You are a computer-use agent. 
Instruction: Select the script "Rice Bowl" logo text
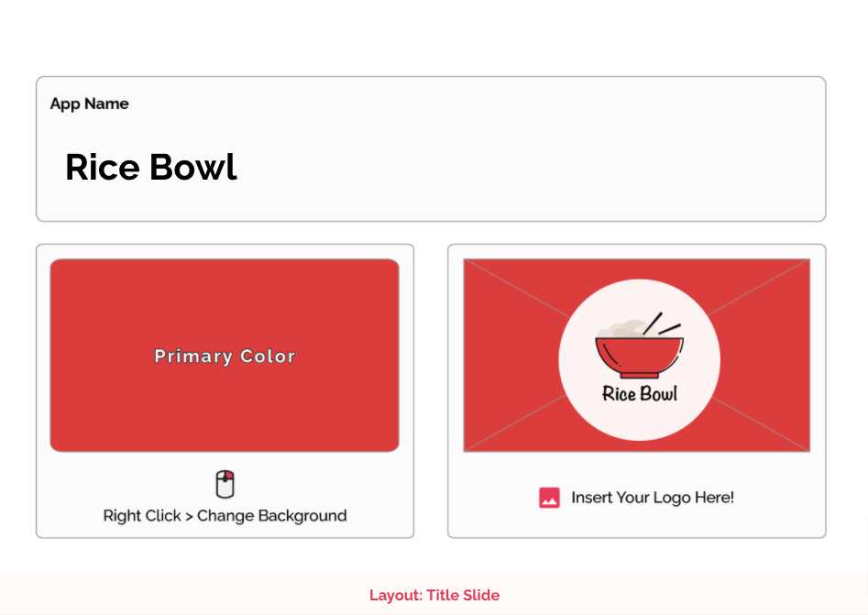[640, 393]
